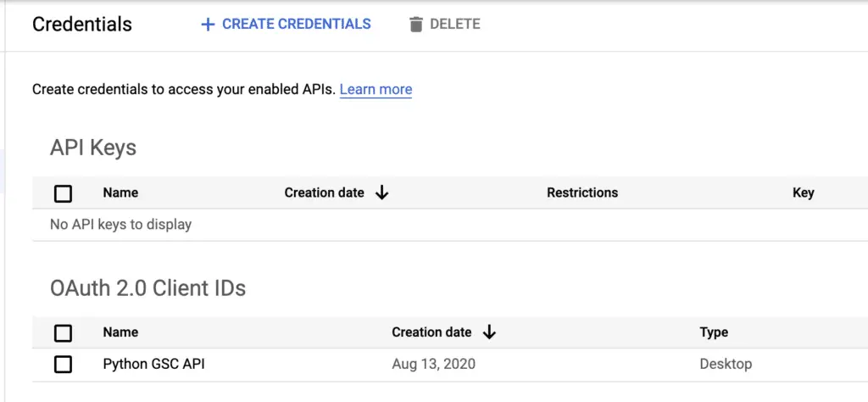Screen dimensions: 868x402
Task: Click the trash can Delete icon
Action: tap(415, 25)
